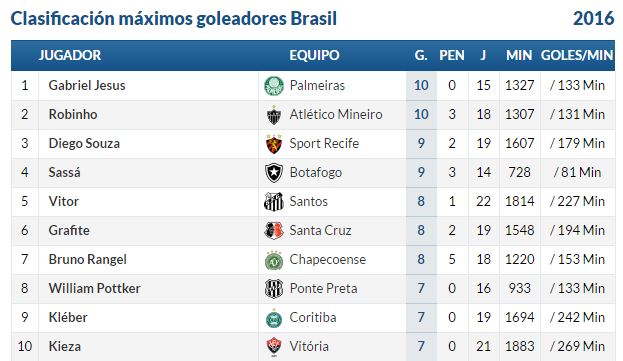The height and width of the screenshot is (361, 623).
Task: Click the Atlético Mineiro crest icon
Action: pyautogui.click(x=274, y=115)
